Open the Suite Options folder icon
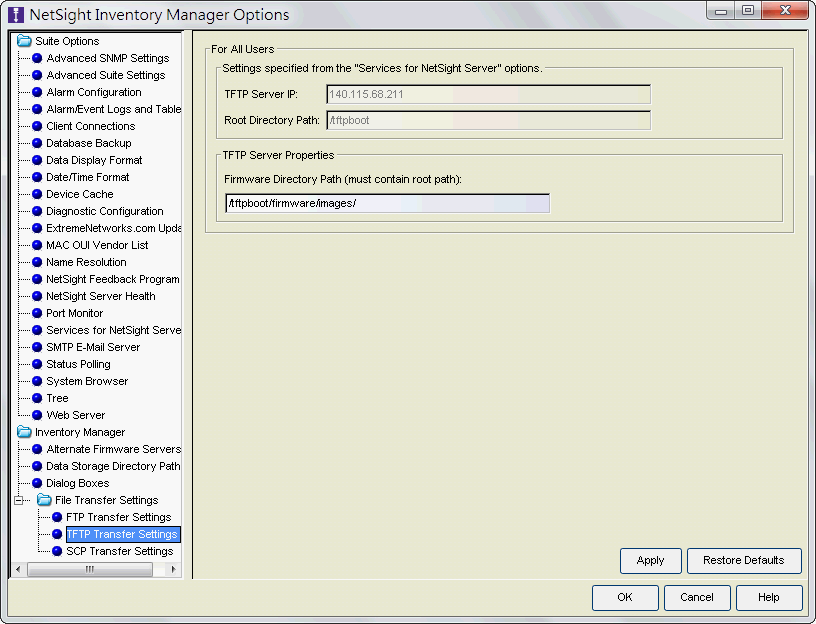Screen dimensions: 816x624 [x=24, y=41]
